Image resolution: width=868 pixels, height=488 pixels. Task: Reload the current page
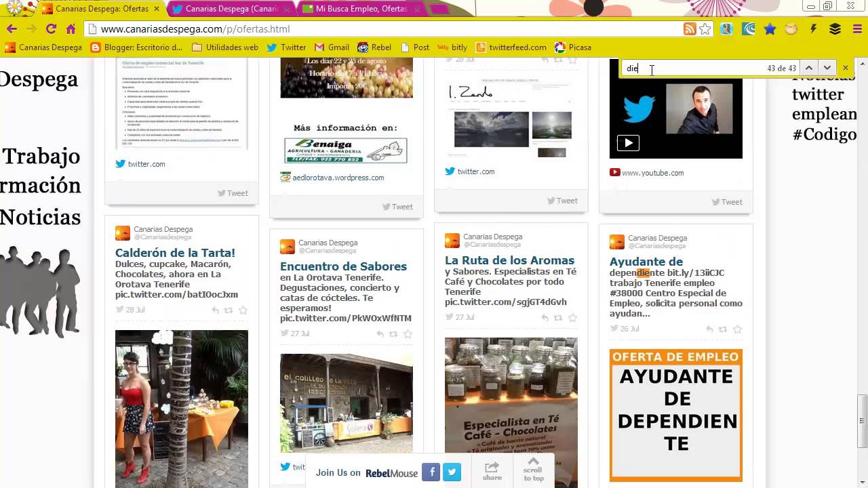point(51,29)
